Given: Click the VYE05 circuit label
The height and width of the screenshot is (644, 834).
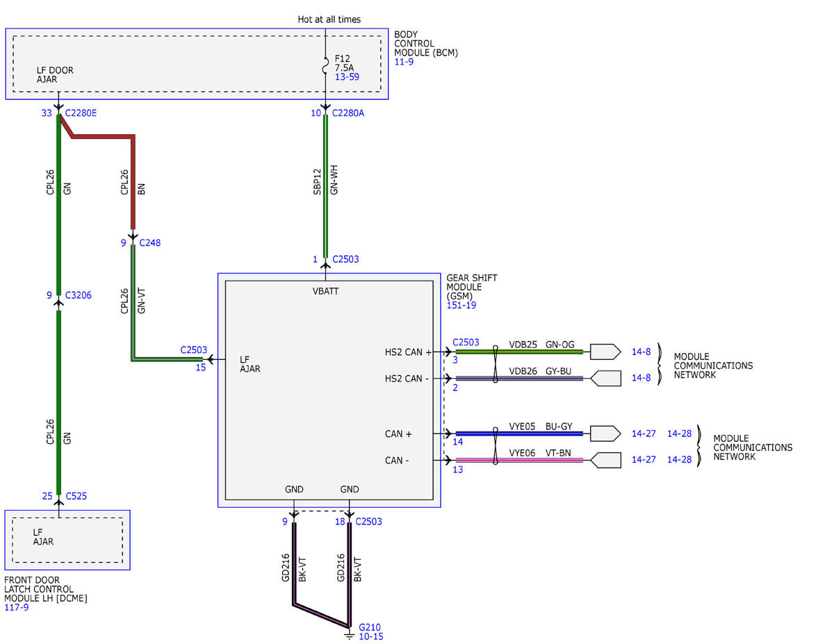Looking at the screenshot, I should tap(523, 427).
